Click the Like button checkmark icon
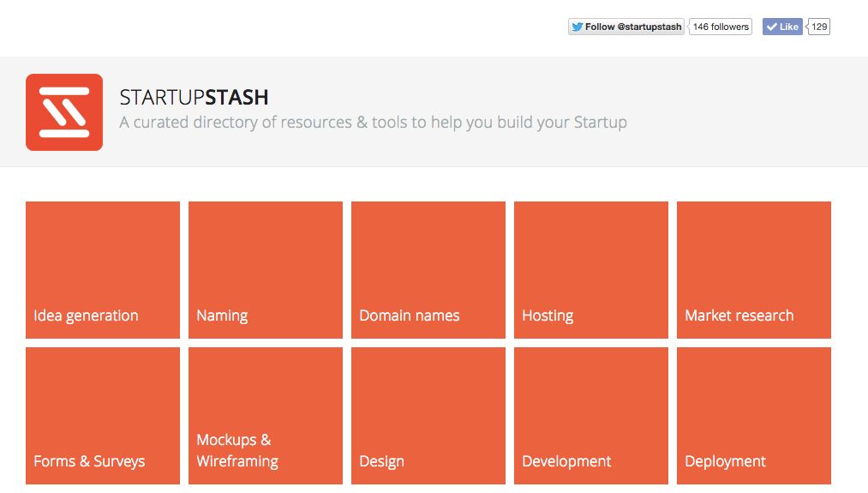This screenshot has width=868, height=493. tap(771, 27)
